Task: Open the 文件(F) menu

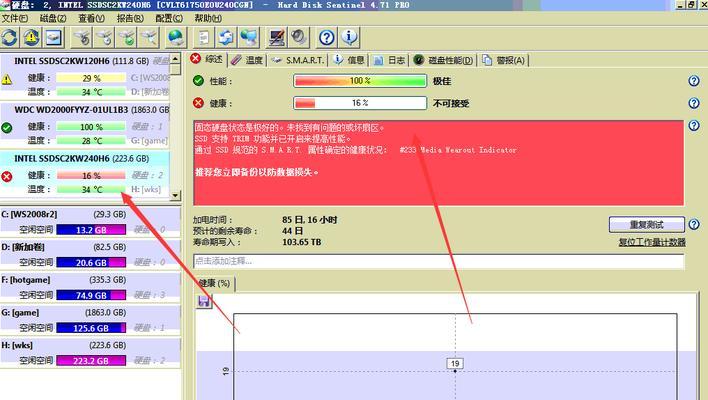Action: click(x=14, y=18)
